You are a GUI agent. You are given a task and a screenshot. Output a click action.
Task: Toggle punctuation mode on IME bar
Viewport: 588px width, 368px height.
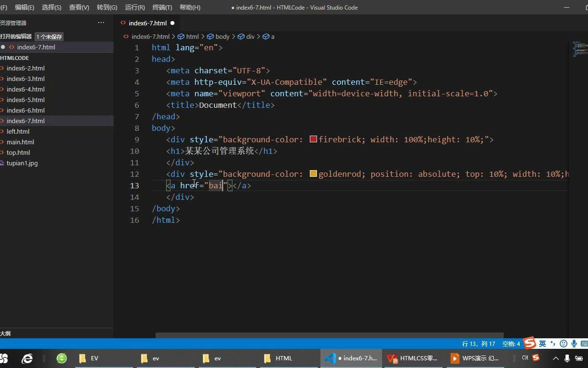coord(553,344)
